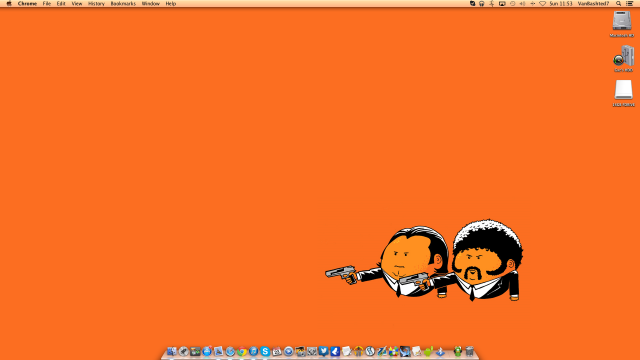Image resolution: width=640 pixels, height=360 pixels.
Task: Open the App Store with update badge
Action: (x=207, y=351)
